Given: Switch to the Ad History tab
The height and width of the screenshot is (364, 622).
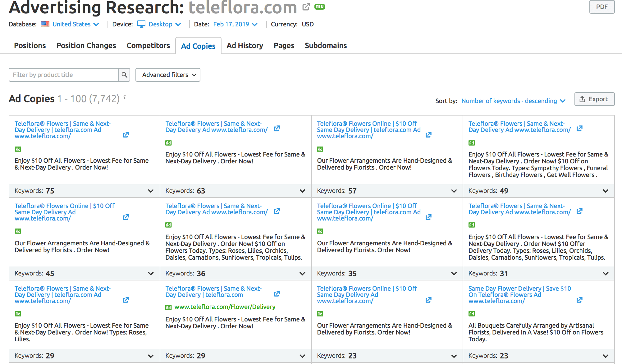Looking at the screenshot, I should [245, 46].
